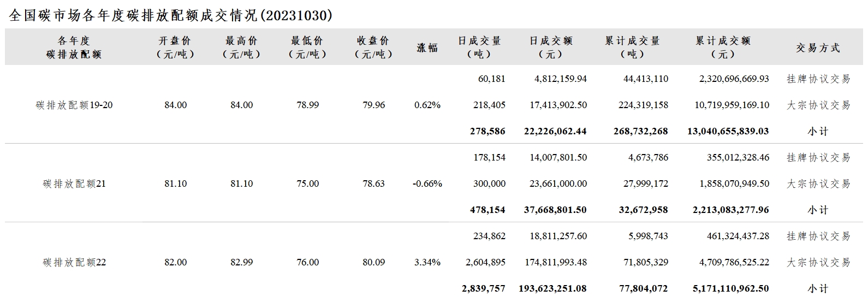Click the 碳排放配额21 row label
This screenshot has height=302, width=868.
(74, 183)
